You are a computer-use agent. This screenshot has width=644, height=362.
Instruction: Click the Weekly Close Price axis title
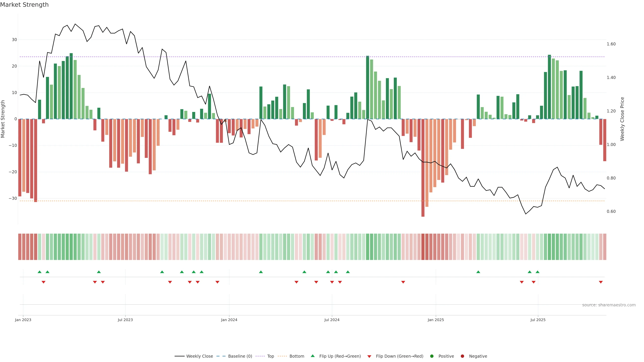tap(622, 119)
